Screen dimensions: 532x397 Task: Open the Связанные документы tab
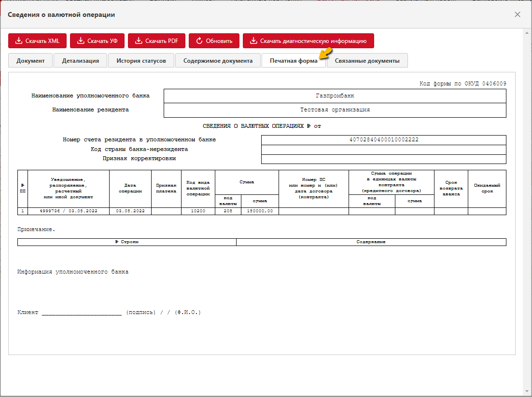point(367,61)
